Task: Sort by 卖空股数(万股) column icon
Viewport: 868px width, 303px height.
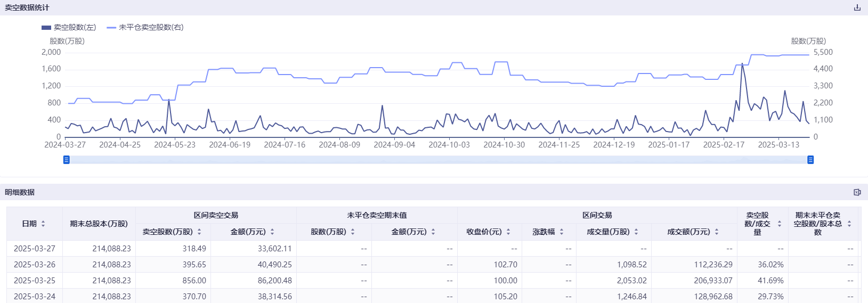Action: [x=199, y=232]
